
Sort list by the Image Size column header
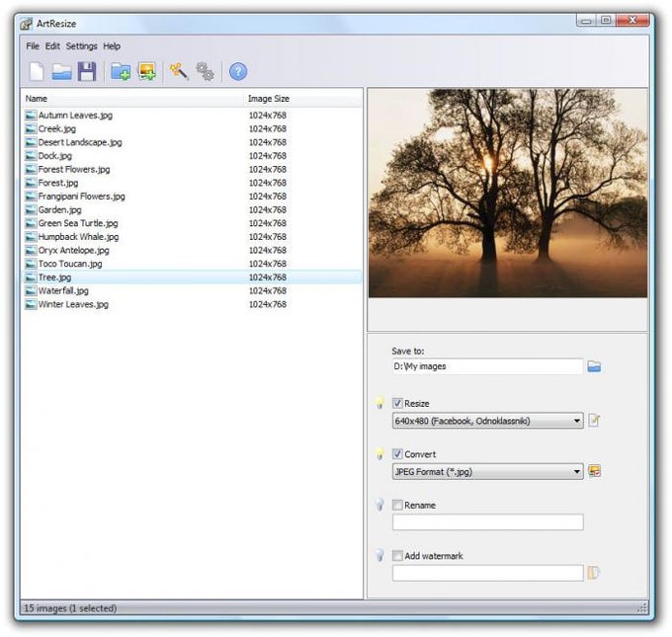click(x=303, y=99)
